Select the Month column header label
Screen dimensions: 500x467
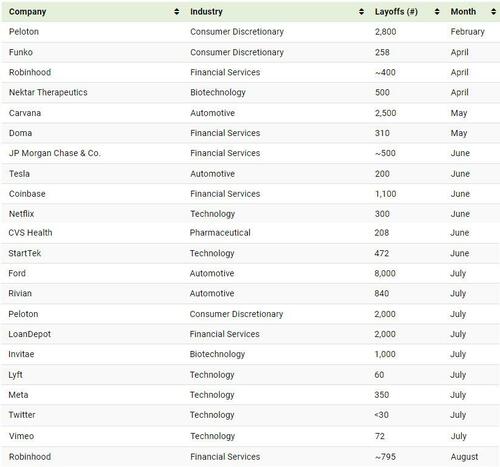coord(463,12)
